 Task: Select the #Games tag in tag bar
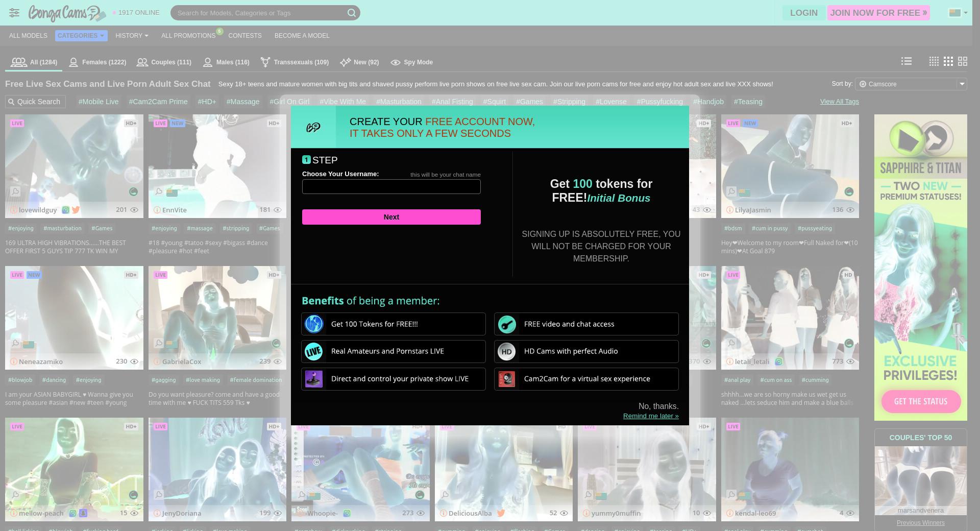pos(529,102)
